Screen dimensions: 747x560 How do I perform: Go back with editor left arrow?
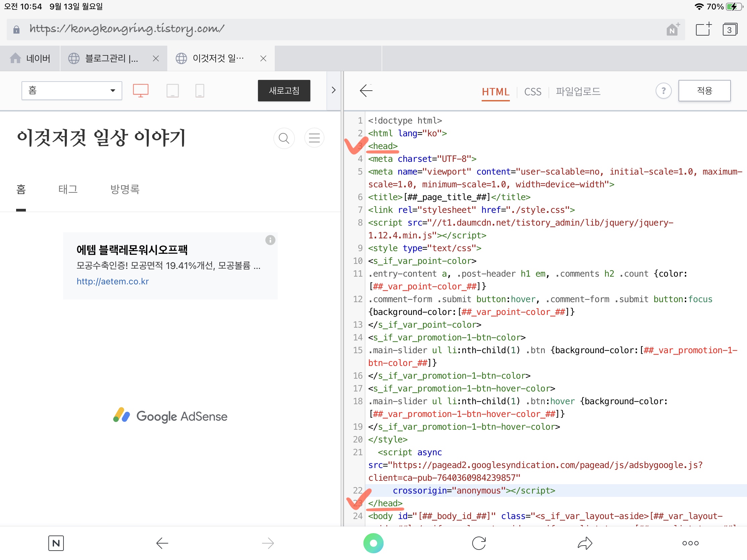[366, 90]
